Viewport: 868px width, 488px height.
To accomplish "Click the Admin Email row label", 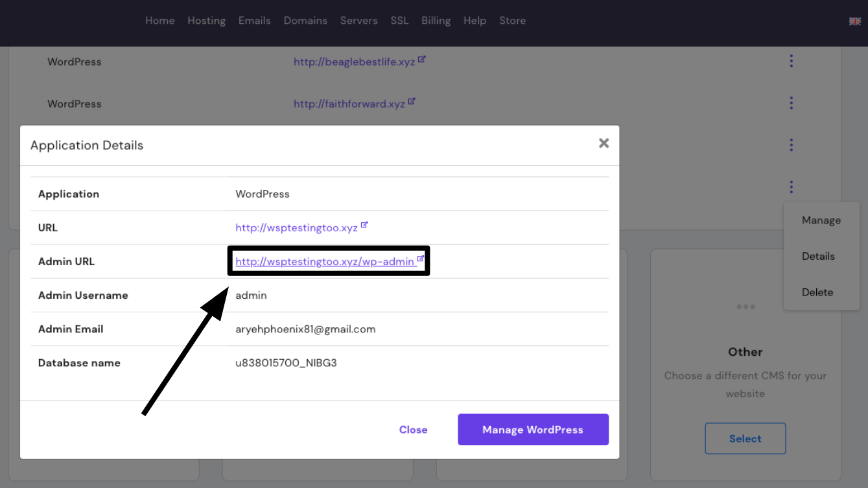I will (x=71, y=329).
